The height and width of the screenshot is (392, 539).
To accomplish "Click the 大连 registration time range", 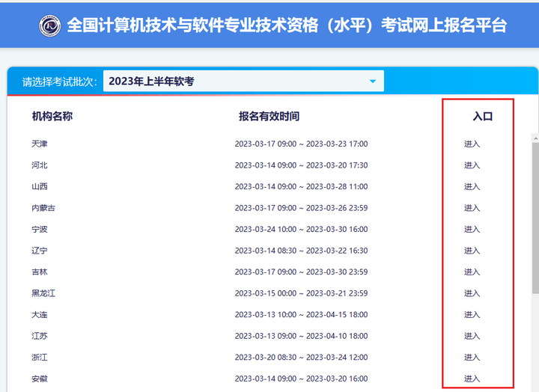I will [302, 314].
